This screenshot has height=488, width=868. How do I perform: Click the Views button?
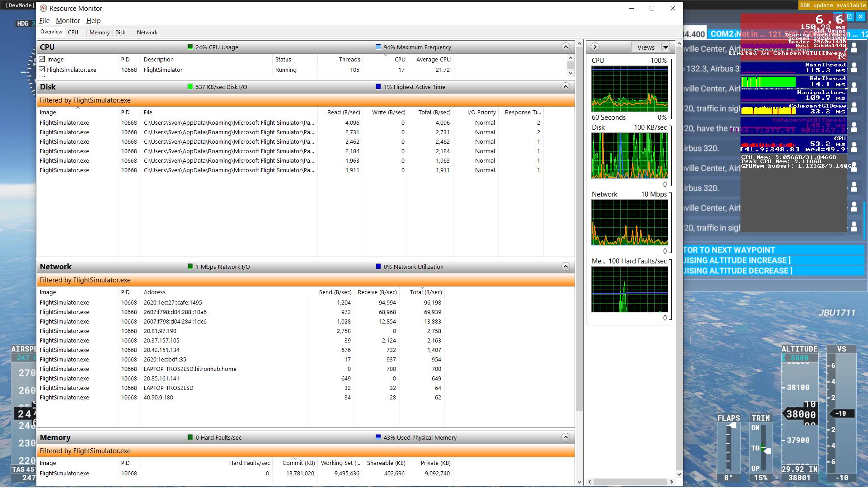click(646, 47)
